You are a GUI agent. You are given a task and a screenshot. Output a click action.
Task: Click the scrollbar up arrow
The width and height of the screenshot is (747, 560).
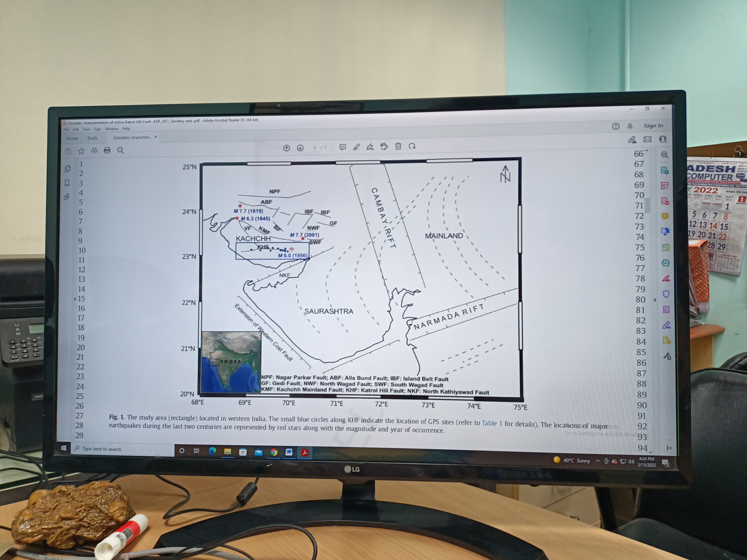[647, 151]
